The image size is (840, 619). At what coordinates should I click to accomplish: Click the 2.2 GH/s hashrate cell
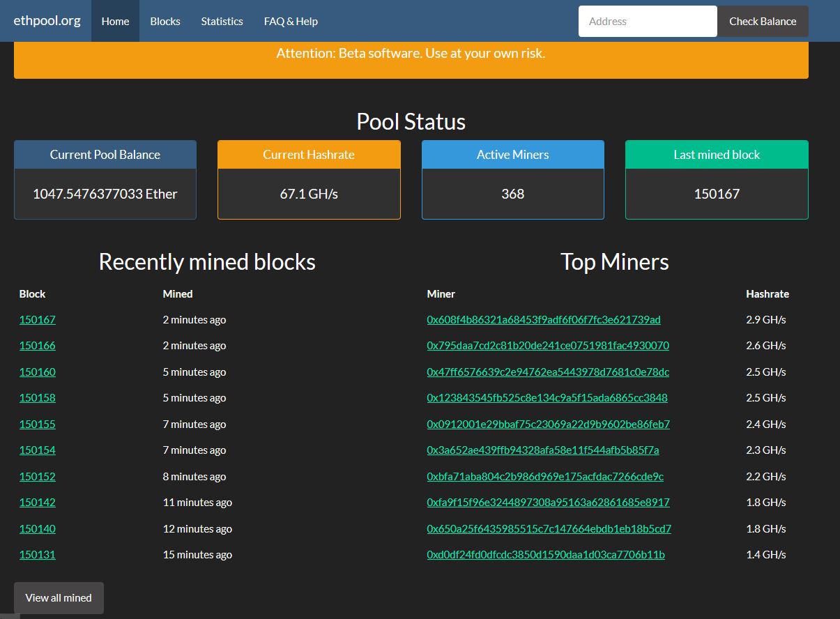tap(766, 477)
